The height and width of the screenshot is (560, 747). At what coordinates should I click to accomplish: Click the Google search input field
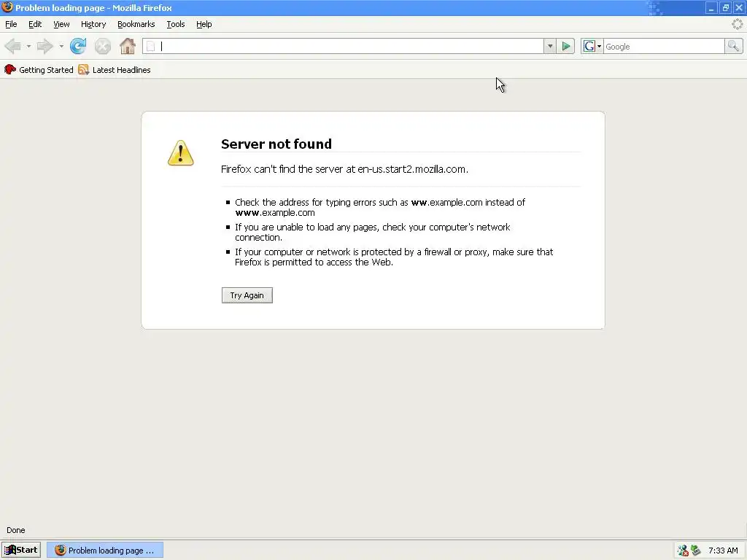pos(664,46)
